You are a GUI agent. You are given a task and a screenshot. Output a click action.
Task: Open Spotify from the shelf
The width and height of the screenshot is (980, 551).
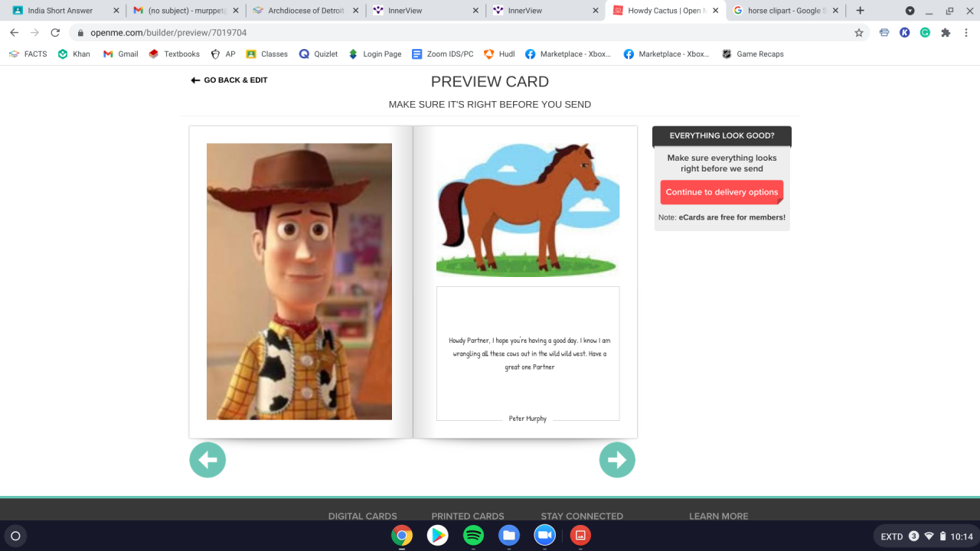tap(473, 536)
